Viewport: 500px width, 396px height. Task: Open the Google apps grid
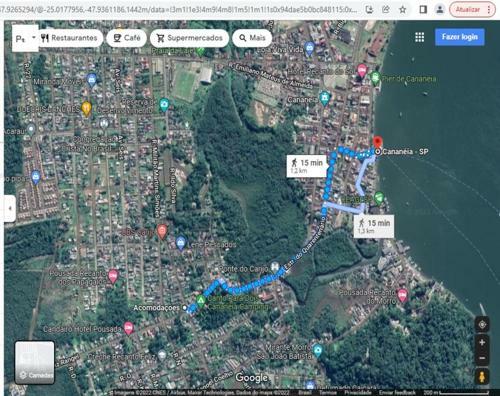point(419,37)
